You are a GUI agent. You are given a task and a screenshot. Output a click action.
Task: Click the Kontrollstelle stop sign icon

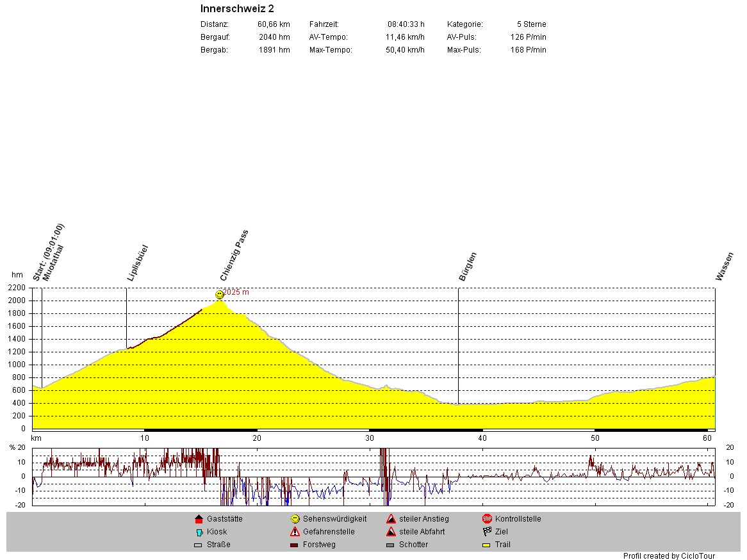(487, 519)
